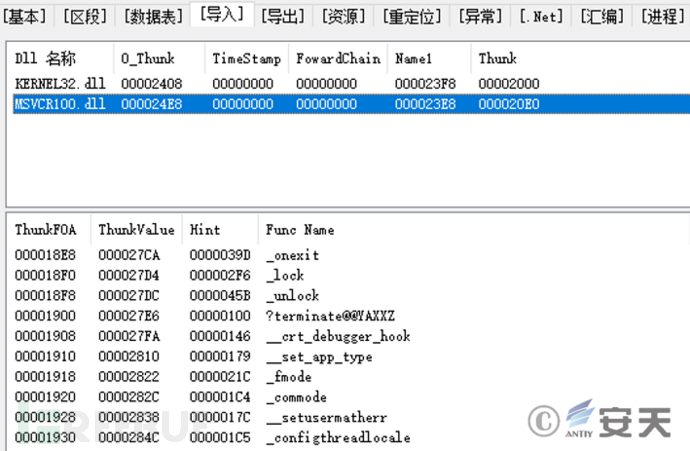Click the Dll 名称 column header
The image size is (690, 451).
(x=45, y=58)
